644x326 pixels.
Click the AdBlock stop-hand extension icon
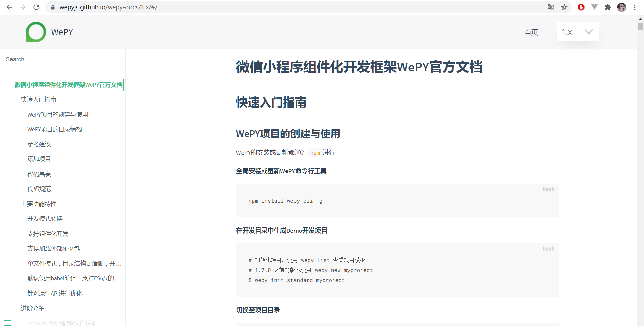[x=581, y=7]
